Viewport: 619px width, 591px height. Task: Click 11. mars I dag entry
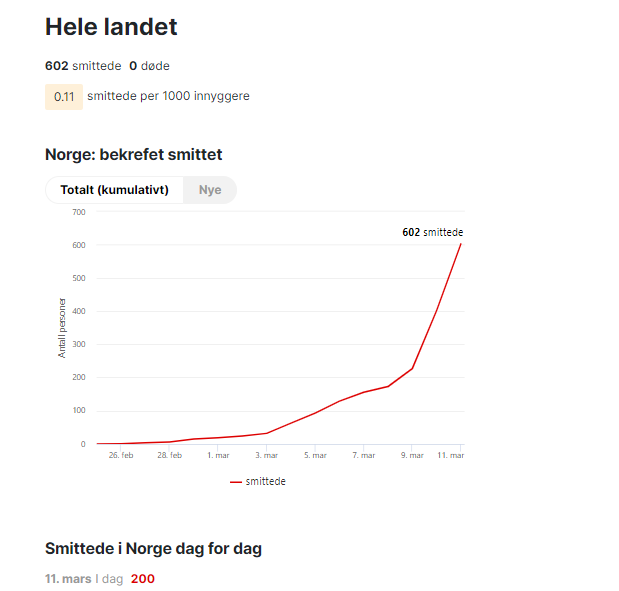[84, 579]
